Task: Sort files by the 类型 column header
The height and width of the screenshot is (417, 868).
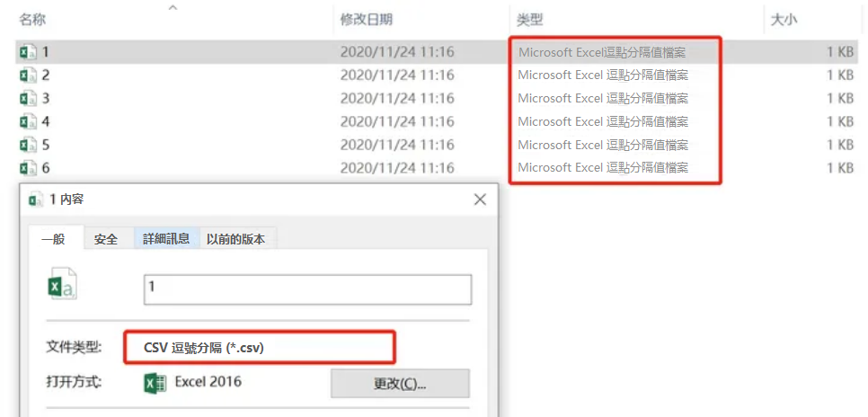Action: coord(530,20)
